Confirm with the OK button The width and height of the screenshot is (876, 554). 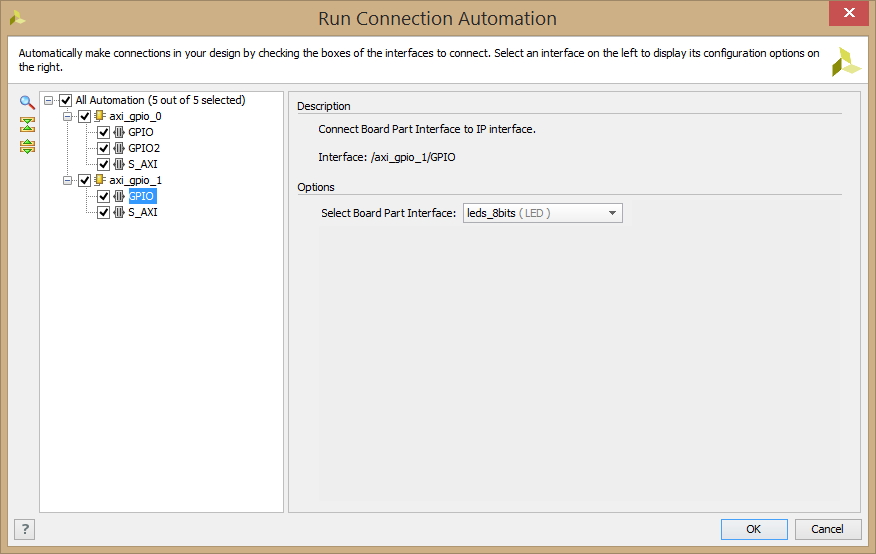[x=754, y=529]
